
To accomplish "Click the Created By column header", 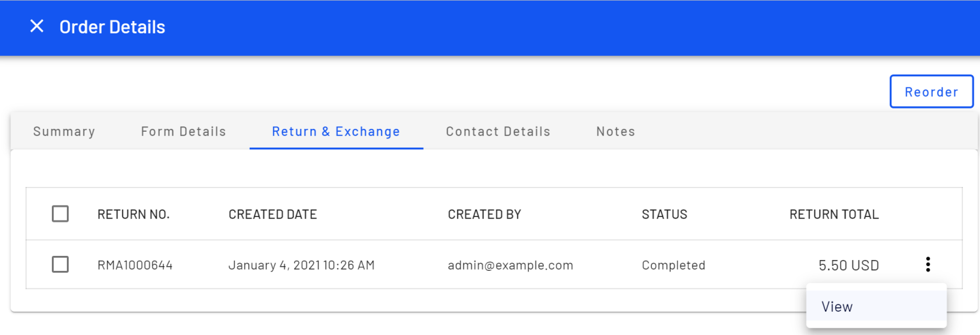I will [x=484, y=214].
